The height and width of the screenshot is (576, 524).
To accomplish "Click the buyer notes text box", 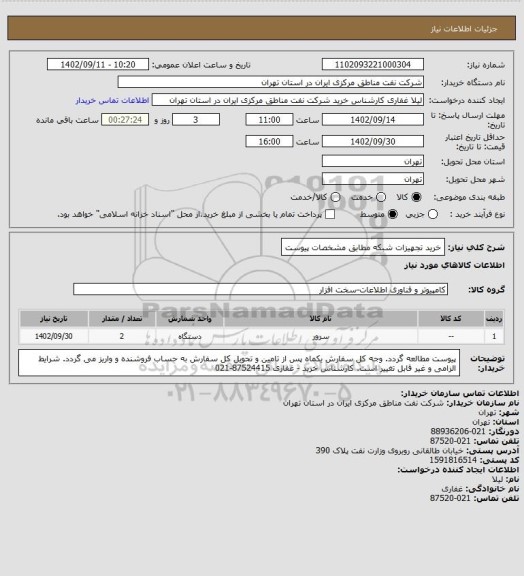I will (239, 363).
